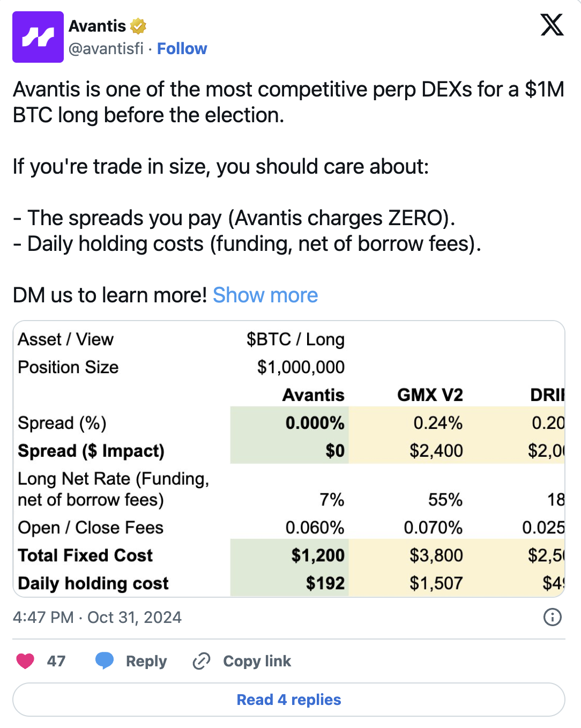The height and width of the screenshot is (728, 581).
Task: Click the gold verified badge beside Avantis
Action: coord(138,26)
